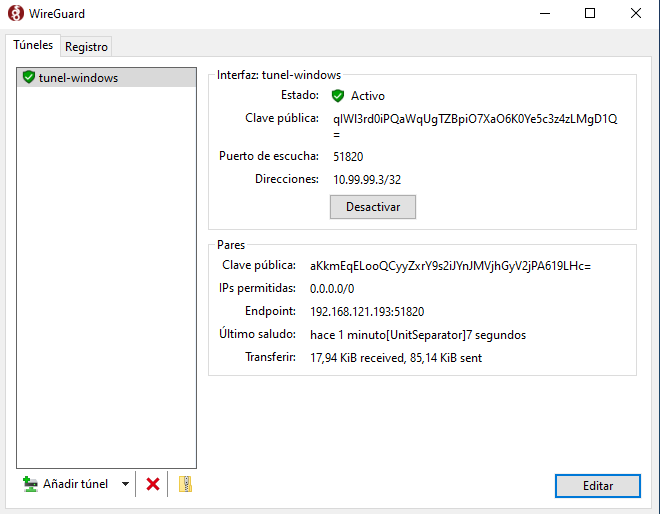660x514 pixels.
Task: Minimize the WireGuard window
Action: click(544, 14)
